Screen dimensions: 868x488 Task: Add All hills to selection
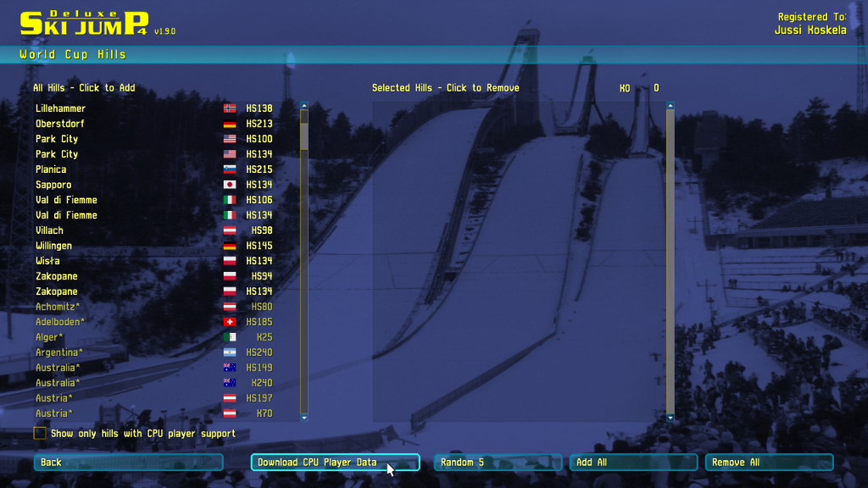pos(633,463)
